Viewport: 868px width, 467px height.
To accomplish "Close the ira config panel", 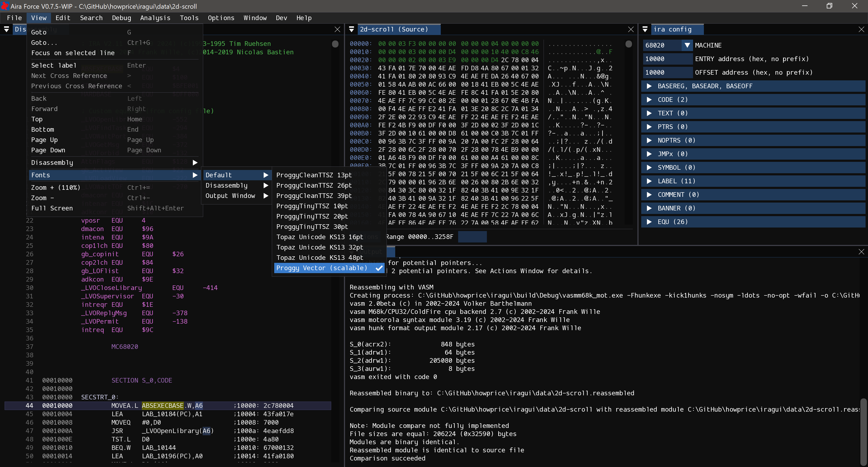I will (x=861, y=29).
